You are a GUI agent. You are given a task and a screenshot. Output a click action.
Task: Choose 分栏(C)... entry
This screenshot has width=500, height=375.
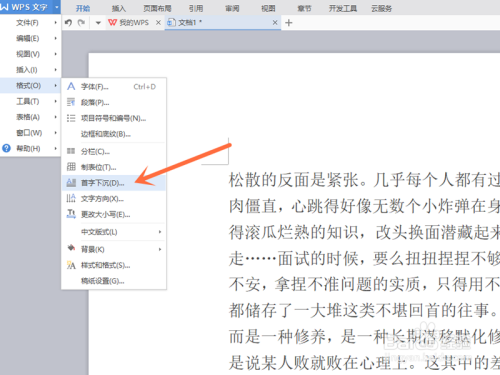[x=114, y=151]
